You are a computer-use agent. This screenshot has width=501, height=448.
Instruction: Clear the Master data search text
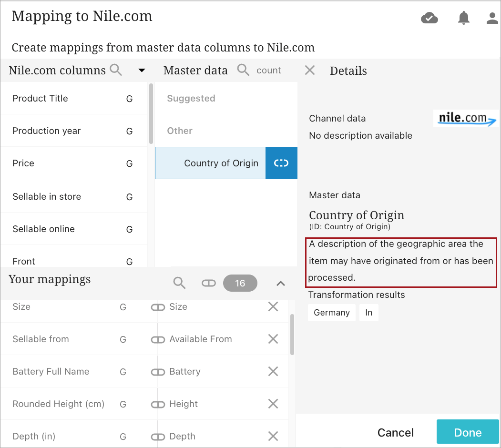coord(310,71)
